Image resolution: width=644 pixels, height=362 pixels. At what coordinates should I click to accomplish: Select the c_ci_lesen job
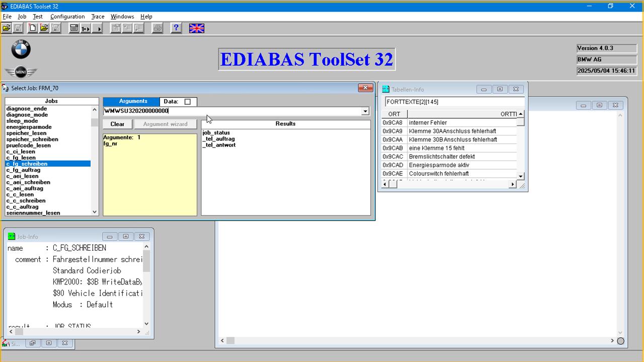[x=21, y=152]
